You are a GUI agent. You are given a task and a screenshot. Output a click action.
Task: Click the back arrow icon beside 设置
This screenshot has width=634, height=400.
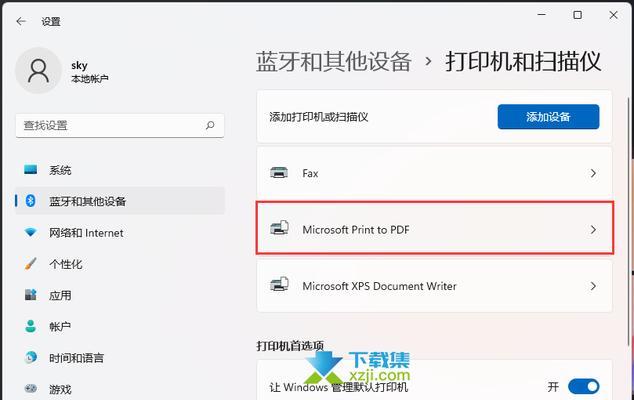[21, 21]
